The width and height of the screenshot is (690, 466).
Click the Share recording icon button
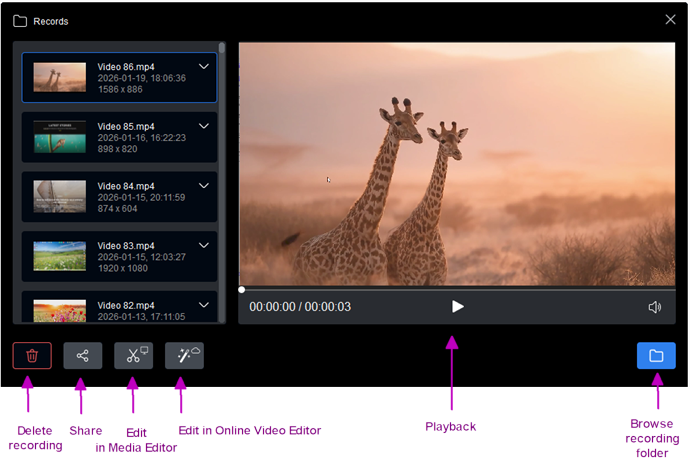[83, 356]
